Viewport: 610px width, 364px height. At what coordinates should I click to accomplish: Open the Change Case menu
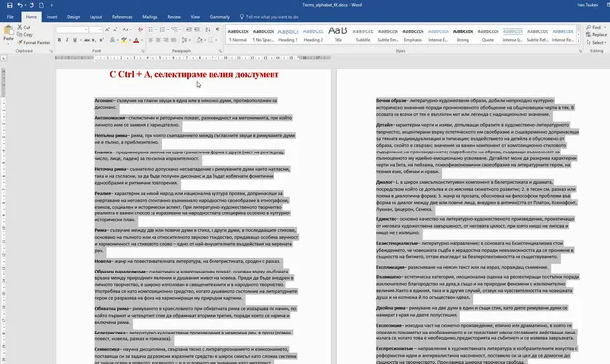127,30
